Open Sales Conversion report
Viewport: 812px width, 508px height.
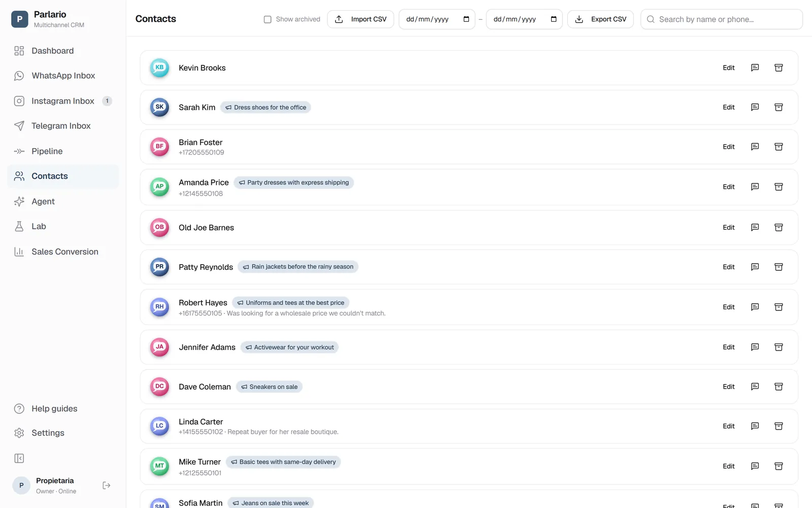click(x=63, y=252)
